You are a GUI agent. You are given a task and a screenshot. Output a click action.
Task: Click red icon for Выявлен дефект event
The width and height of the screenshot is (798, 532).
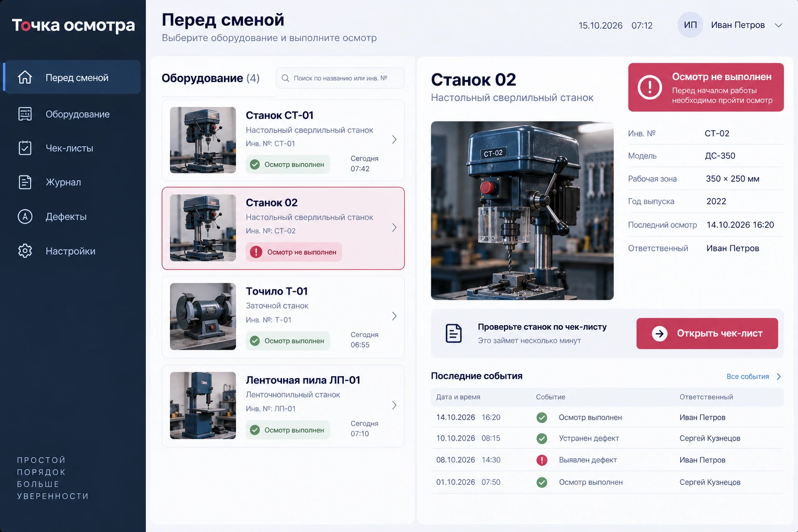[x=542, y=460]
